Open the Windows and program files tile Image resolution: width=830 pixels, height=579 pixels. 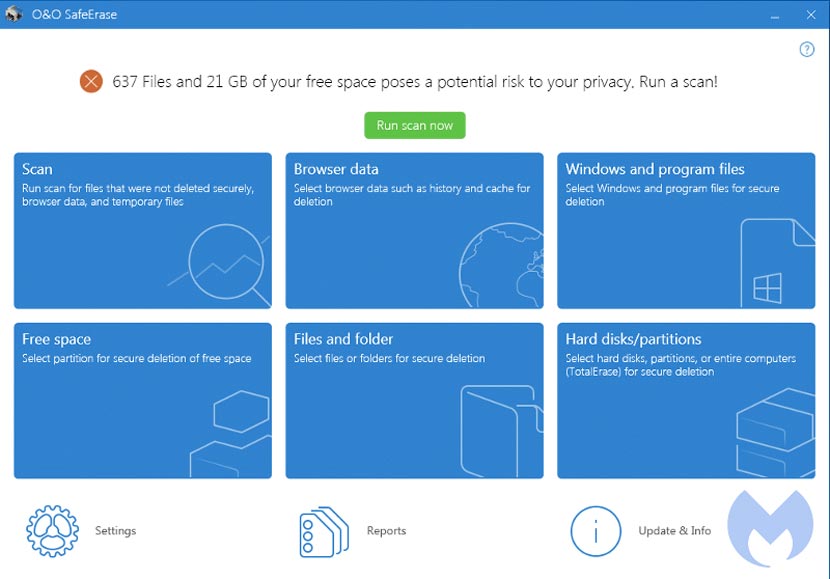(x=686, y=231)
